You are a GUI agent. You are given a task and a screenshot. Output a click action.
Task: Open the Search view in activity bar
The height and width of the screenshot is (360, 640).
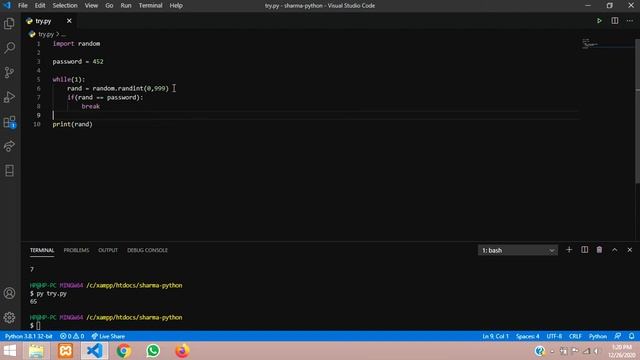[9, 48]
